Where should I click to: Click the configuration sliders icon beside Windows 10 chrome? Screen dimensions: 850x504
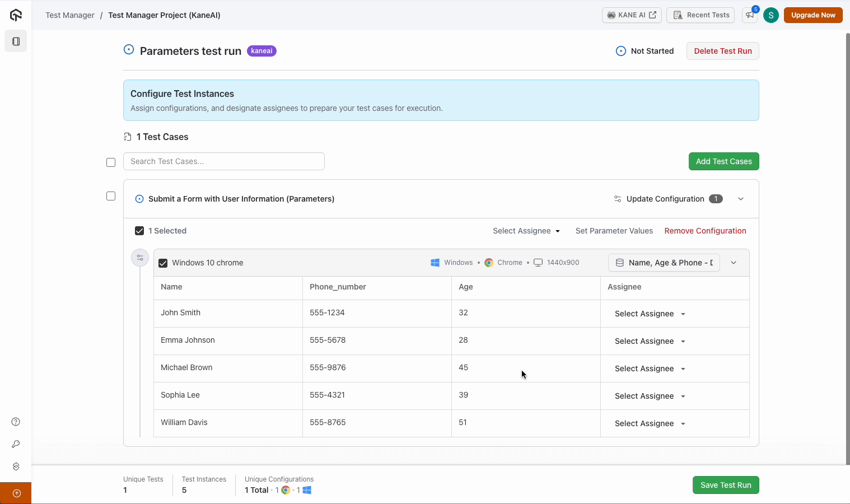pos(140,258)
